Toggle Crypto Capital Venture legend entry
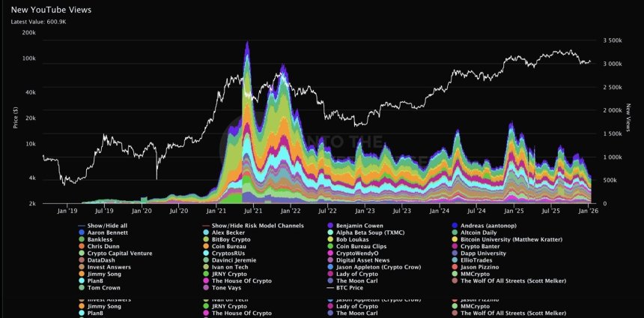 115,253
